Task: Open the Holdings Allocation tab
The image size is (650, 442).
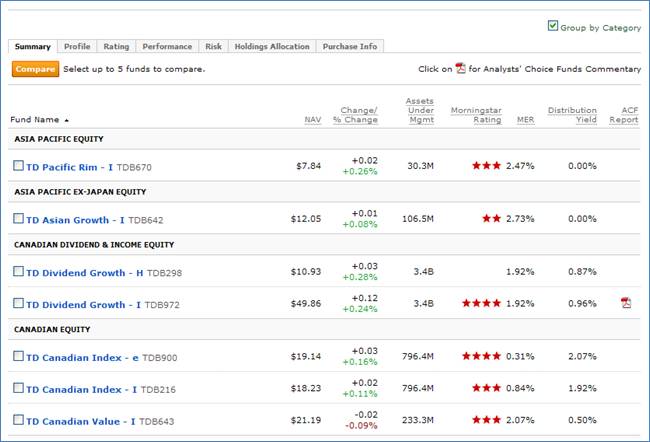Action: [272, 46]
